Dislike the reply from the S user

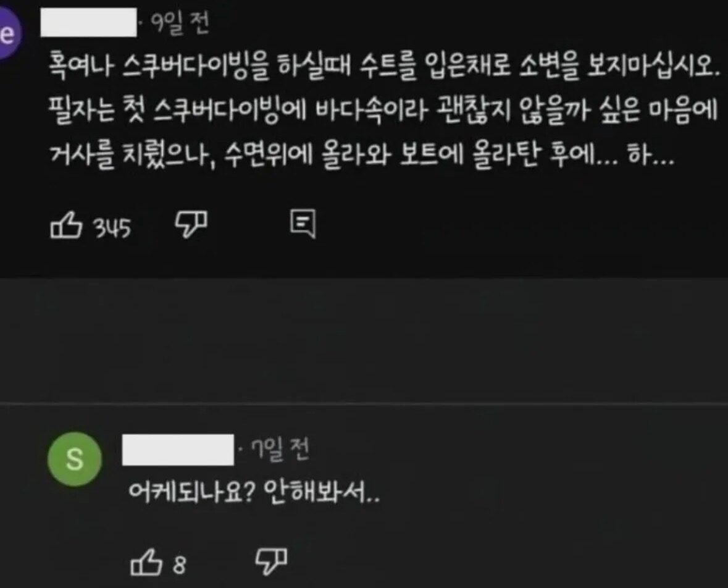[271, 561]
